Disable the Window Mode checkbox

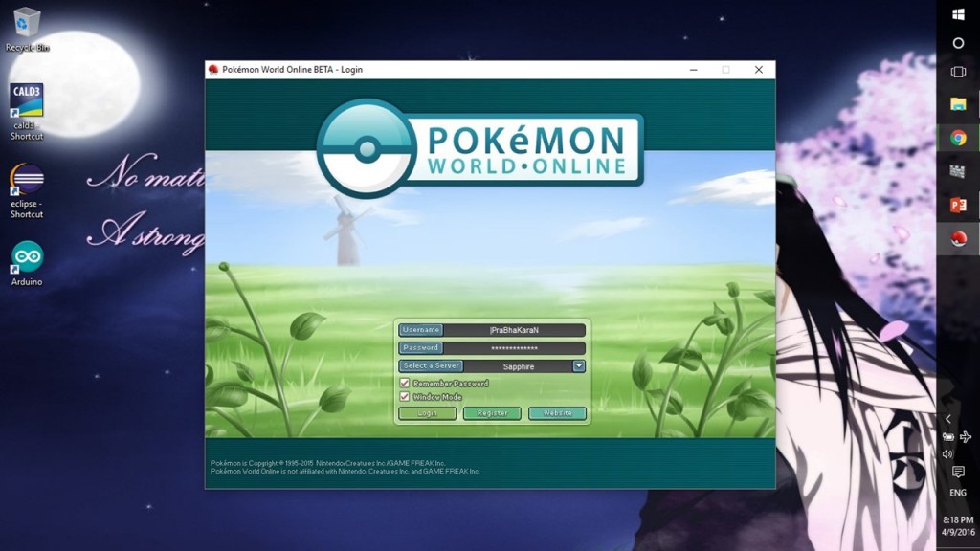tap(405, 397)
